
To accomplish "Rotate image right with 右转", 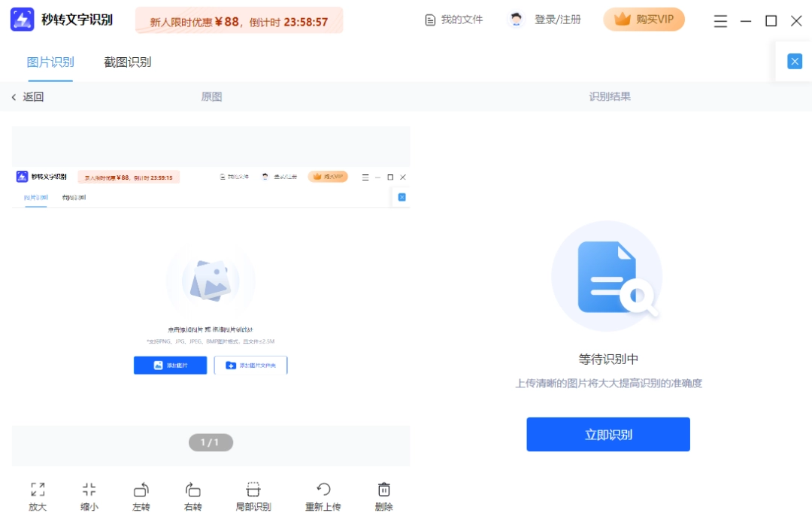I will click(192, 490).
